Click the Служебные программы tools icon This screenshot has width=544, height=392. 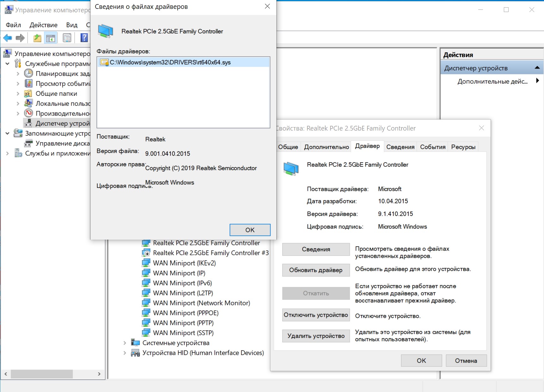tap(18, 64)
